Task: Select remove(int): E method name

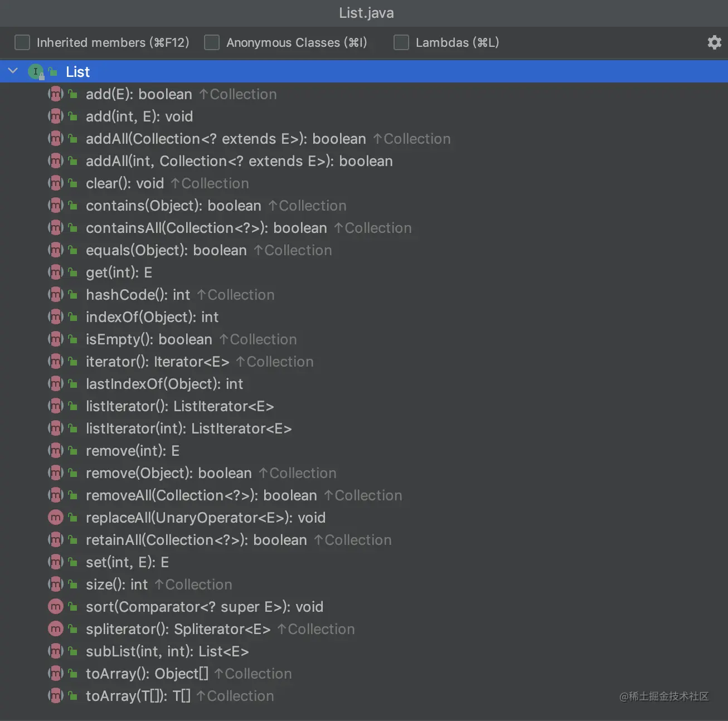Action: [x=133, y=451]
